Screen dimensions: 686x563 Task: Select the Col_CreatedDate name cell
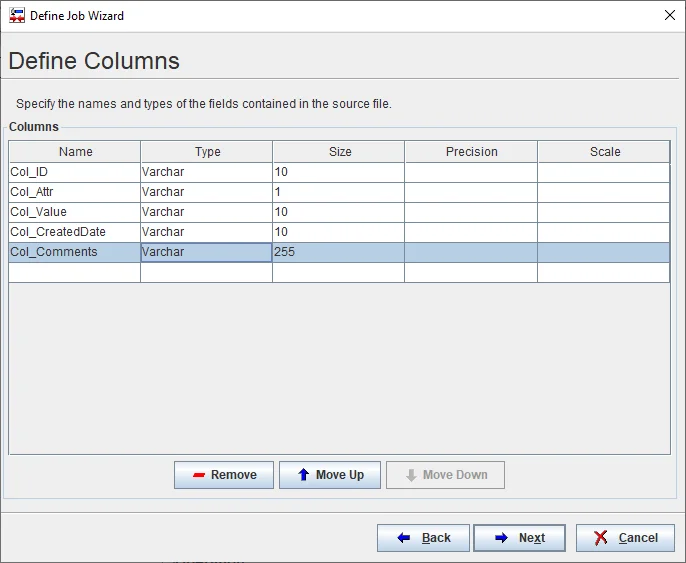[74, 232]
